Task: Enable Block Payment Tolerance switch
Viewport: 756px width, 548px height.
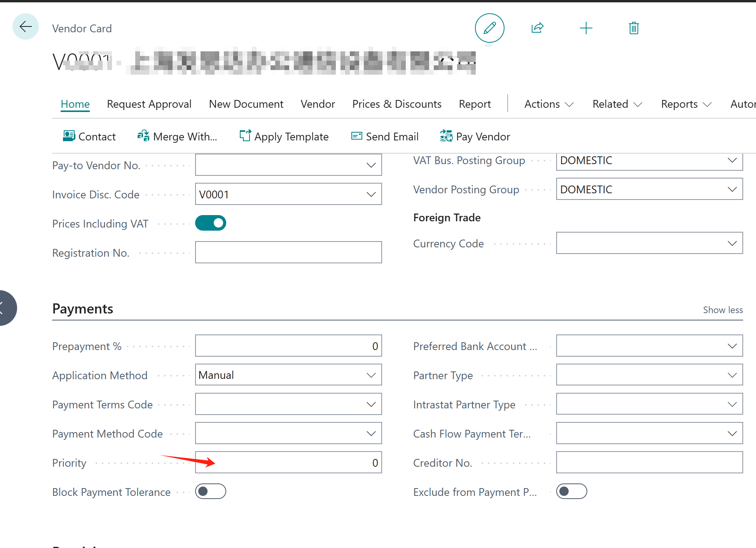Action: pyautogui.click(x=211, y=492)
